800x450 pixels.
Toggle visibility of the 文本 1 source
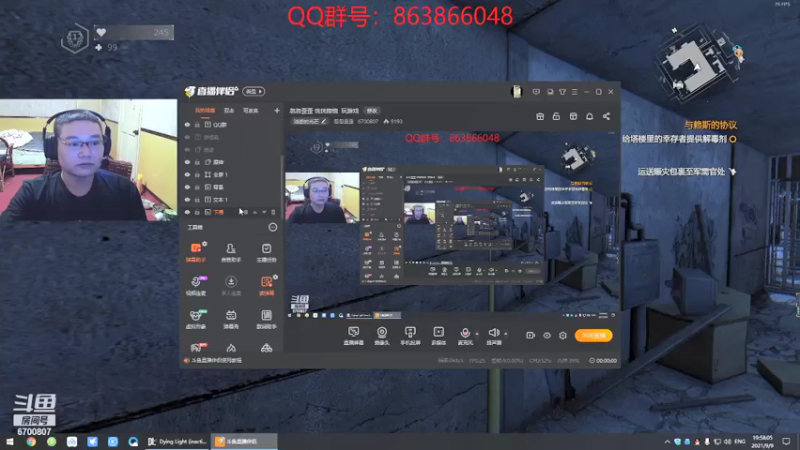[187, 199]
